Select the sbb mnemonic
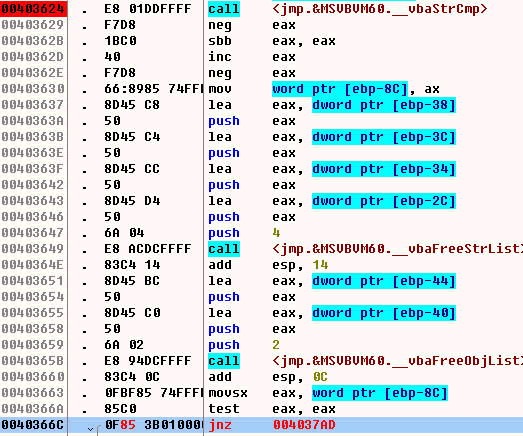 220,41
